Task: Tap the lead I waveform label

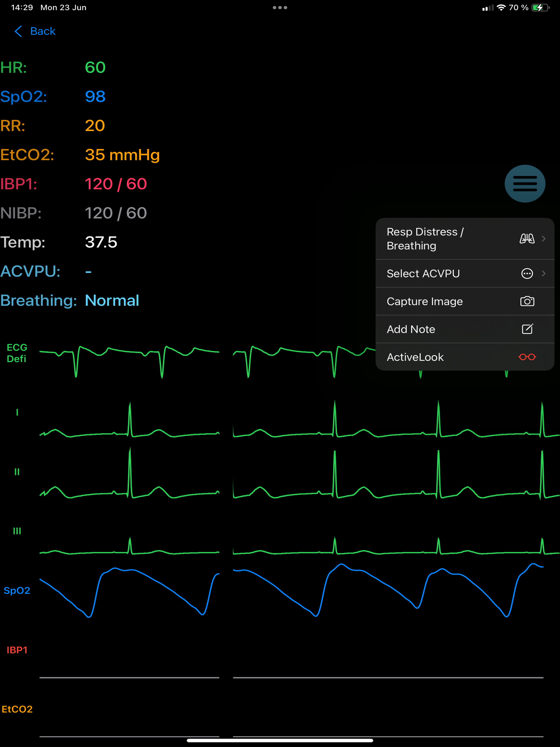Action: click(17, 412)
